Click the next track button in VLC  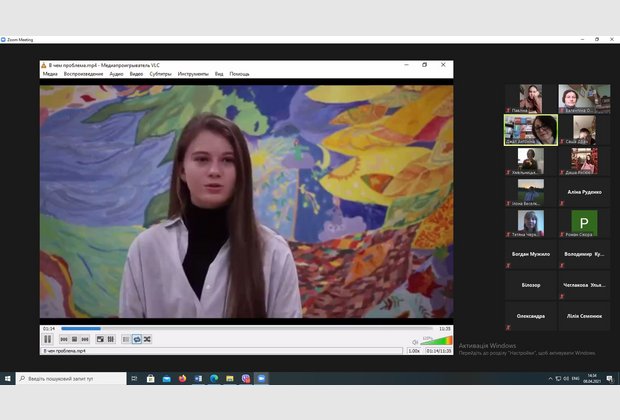coord(84,339)
